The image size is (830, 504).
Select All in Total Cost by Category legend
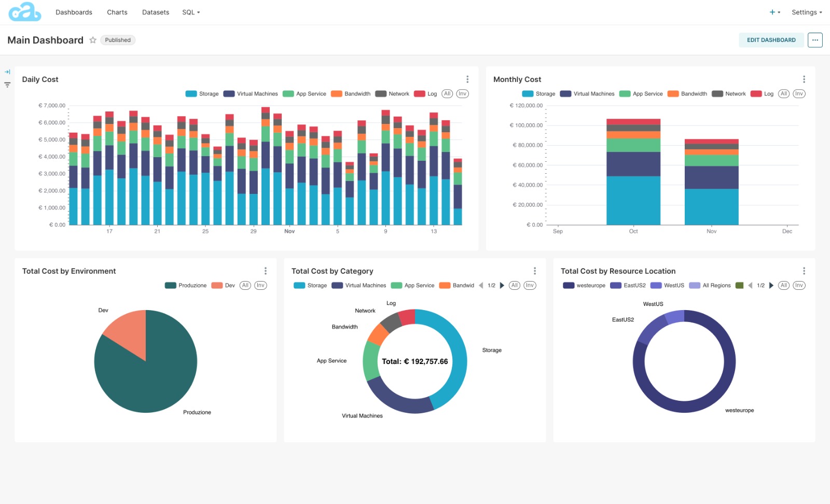click(515, 286)
